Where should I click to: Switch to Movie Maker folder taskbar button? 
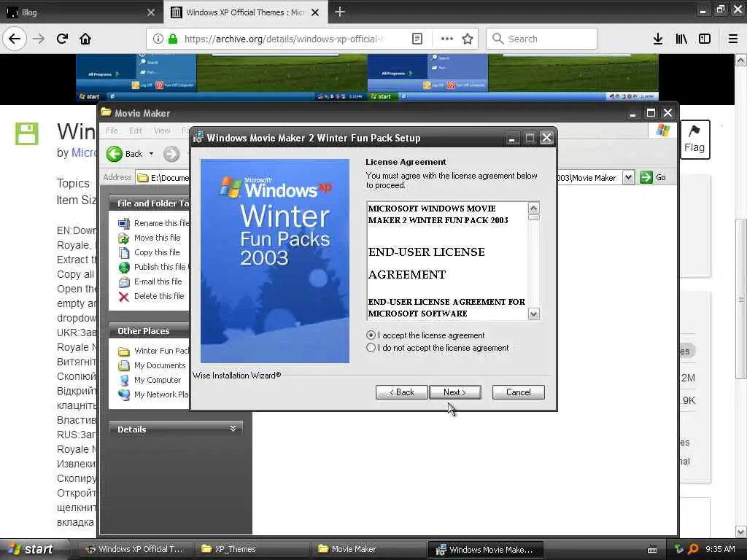[368, 549]
